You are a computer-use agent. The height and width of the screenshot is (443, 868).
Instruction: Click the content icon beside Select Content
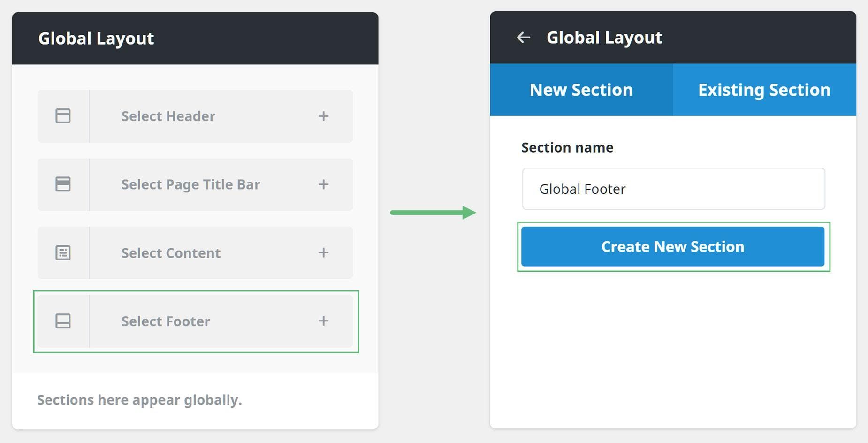(63, 253)
